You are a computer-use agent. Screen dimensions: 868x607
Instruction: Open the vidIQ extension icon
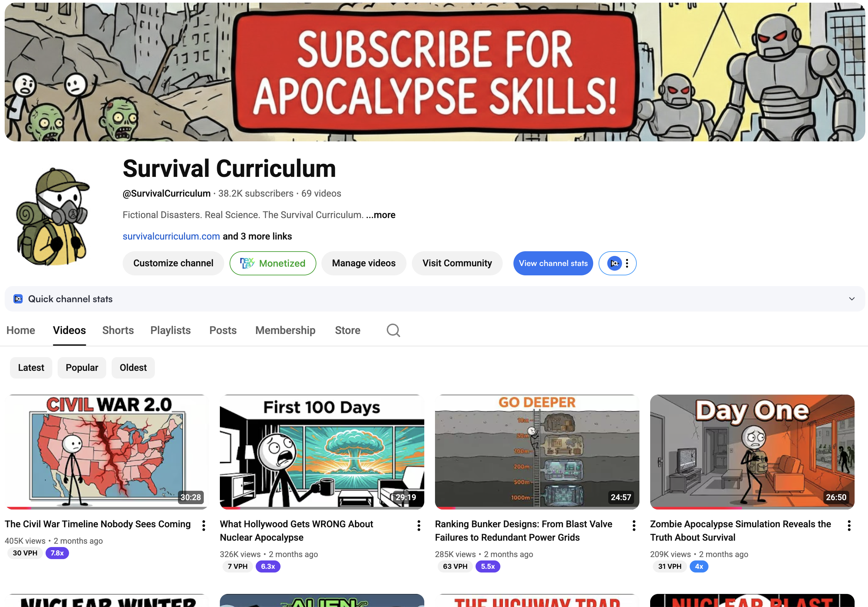[614, 263]
